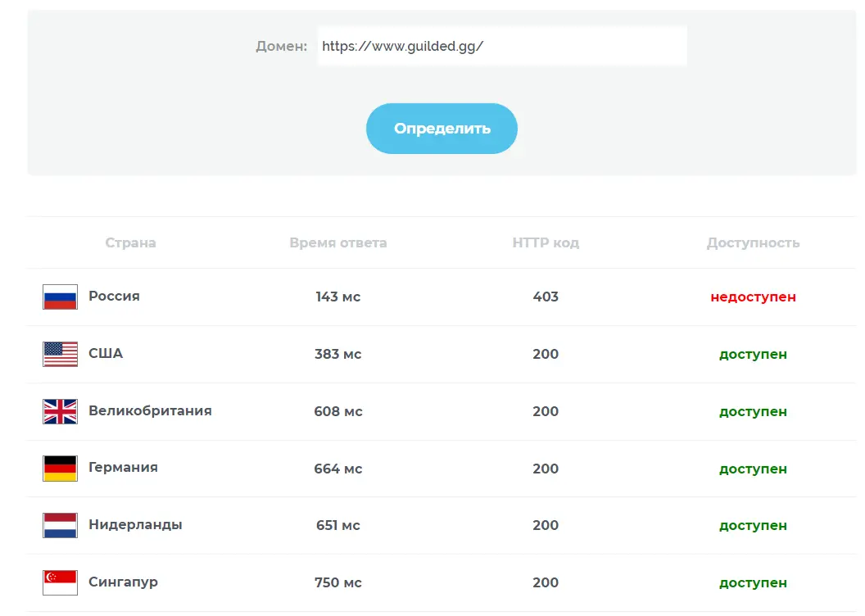Click the Германия country name
The height and width of the screenshot is (616, 865).
click(x=123, y=468)
